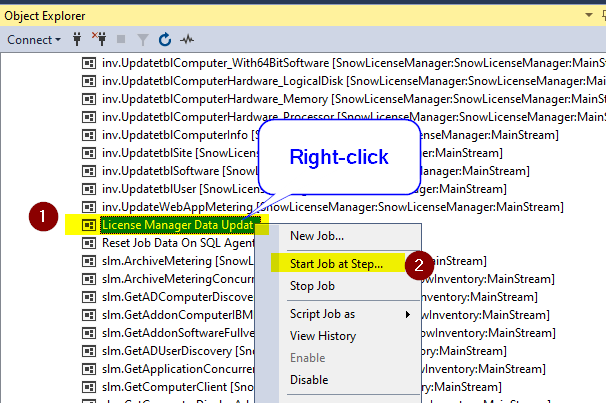606x403 pixels.
Task: Select the slm.GetComputerClient job
Action: point(178,387)
